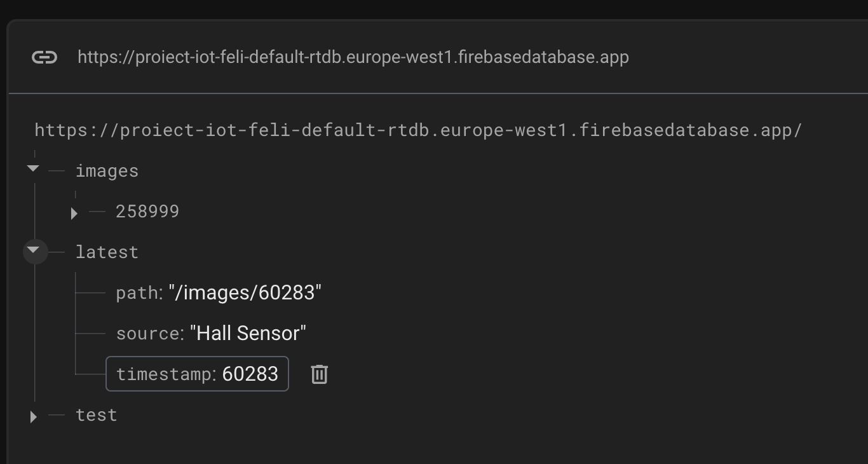Screen dimensions: 868x464
Task: Select the test node label
Action: 96,415
